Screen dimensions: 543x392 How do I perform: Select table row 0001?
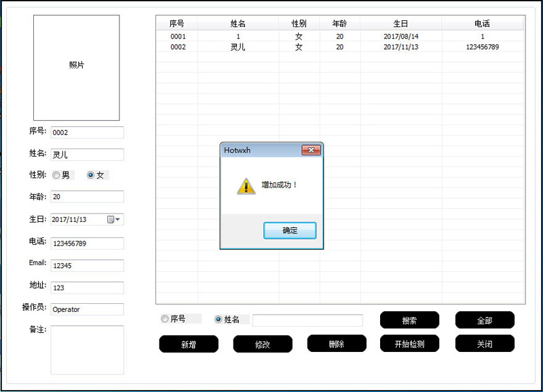(x=340, y=37)
